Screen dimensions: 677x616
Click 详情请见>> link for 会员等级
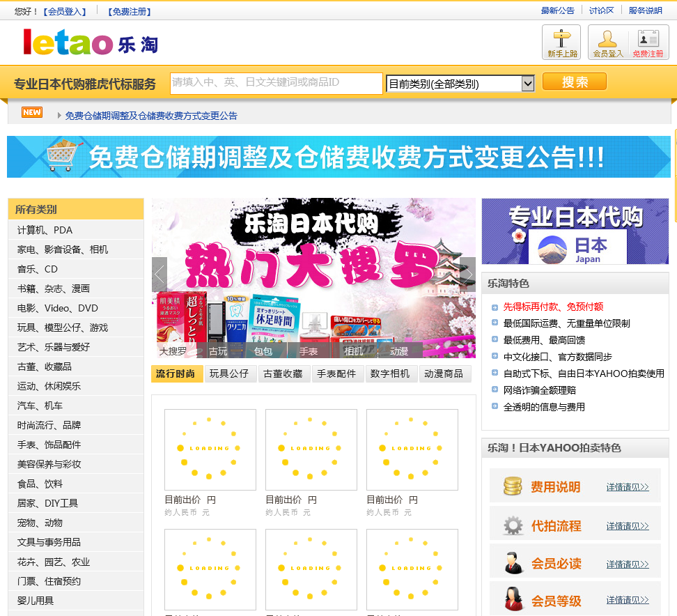click(x=628, y=599)
